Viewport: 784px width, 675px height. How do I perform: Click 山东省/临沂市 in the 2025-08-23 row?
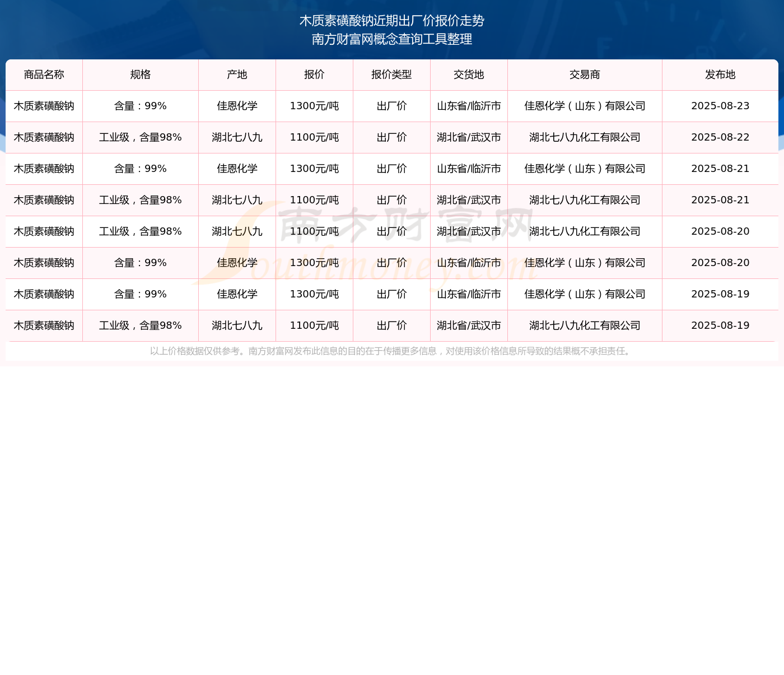tap(469, 106)
